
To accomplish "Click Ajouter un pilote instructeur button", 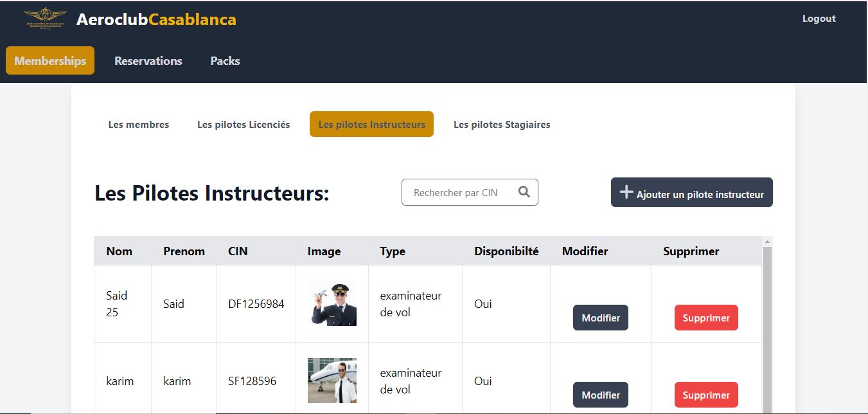I will 691,192.
